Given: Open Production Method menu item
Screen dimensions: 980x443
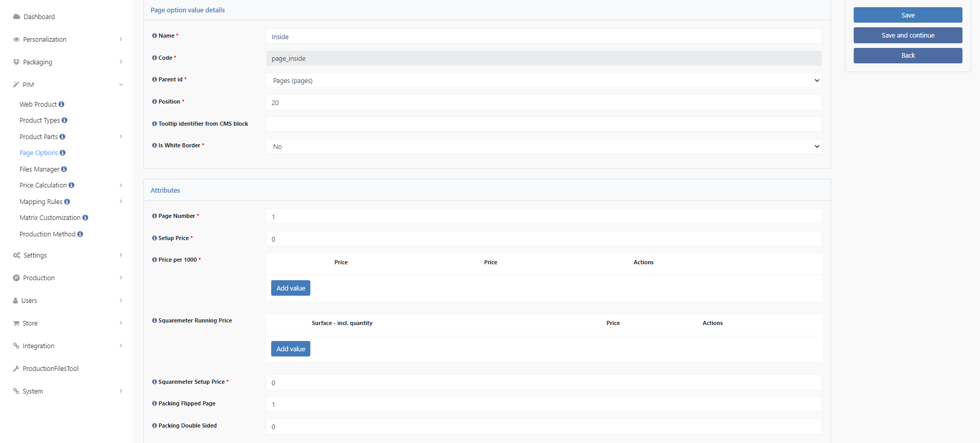Looking at the screenshot, I should (47, 234).
